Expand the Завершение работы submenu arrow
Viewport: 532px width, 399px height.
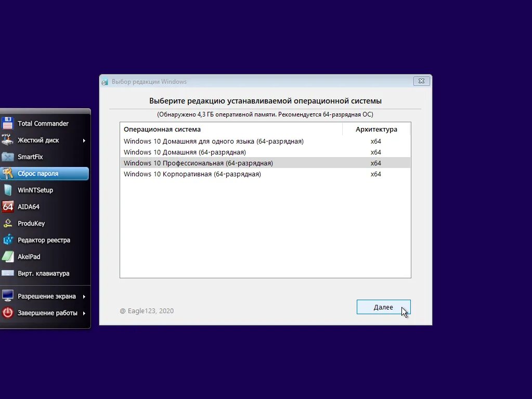click(x=84, y=313)
